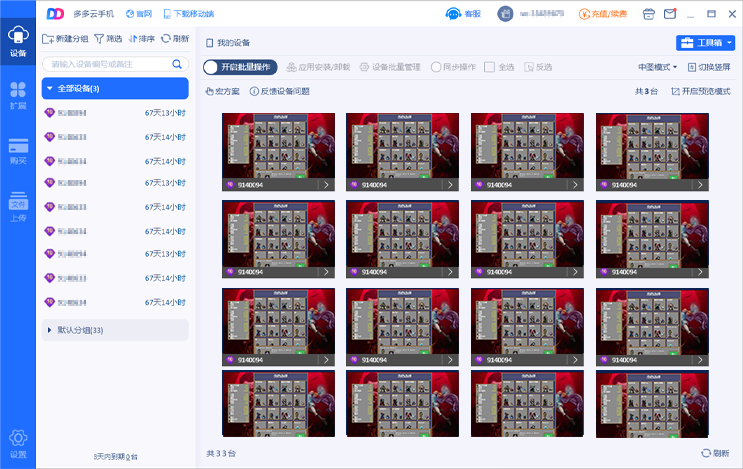The height and width of the screenshot is (469, 743).
Task: Go to the 购买 purchase sidebar section
Action: (x=18, y=152)
